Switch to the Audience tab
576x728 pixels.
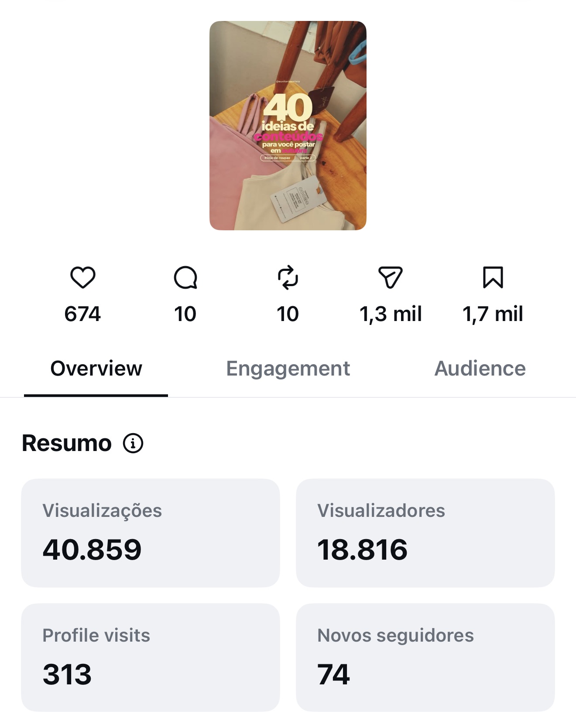(480, 369)
